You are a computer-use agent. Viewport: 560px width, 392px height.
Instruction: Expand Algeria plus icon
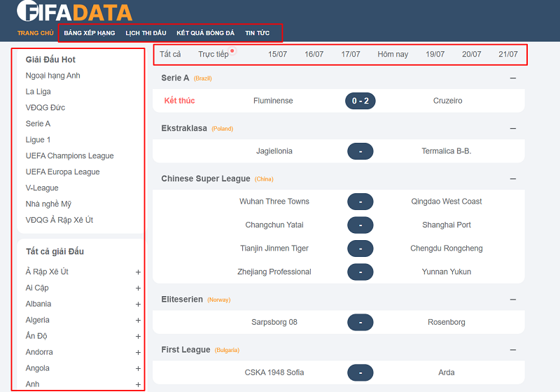click(138, 320)
